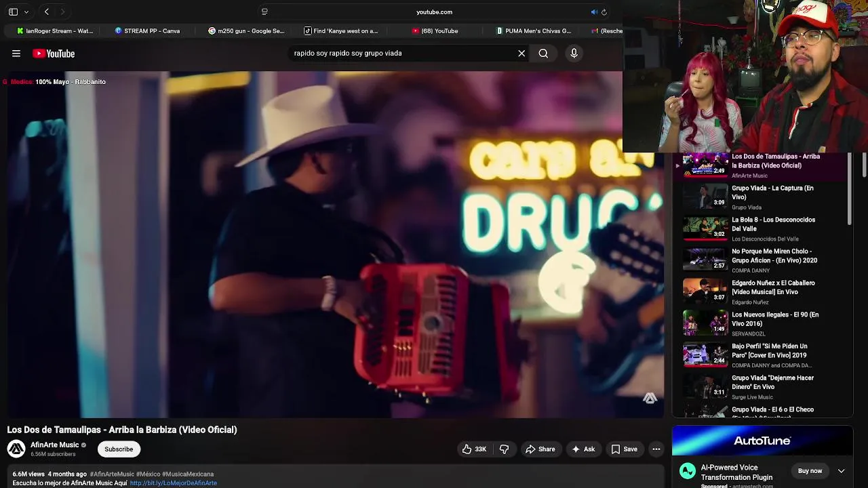Switch to Find 'Kanye west' tab
The image size is (868, 488).
pyautogui.click(x=341, y=30)
